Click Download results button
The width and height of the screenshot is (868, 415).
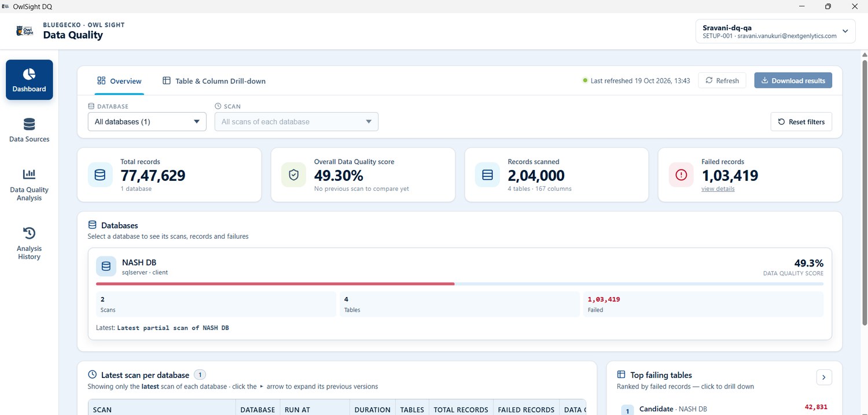pyautogui.click(x=793, y=80)
